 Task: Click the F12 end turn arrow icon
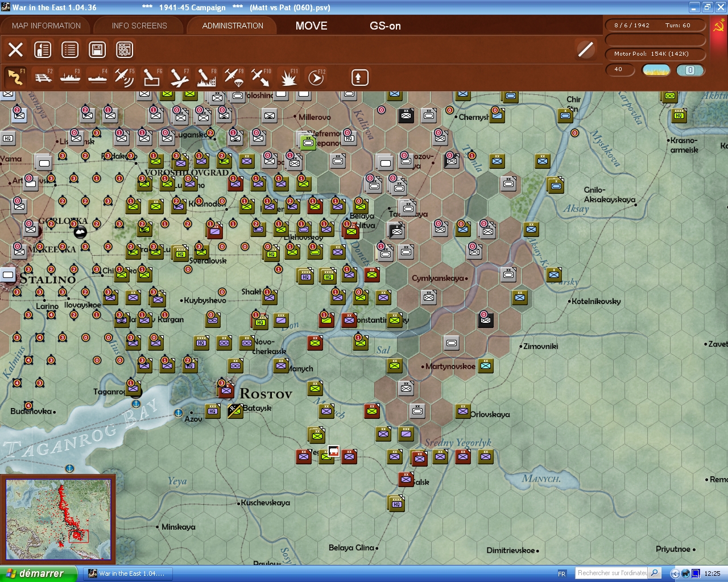point(316,77)
